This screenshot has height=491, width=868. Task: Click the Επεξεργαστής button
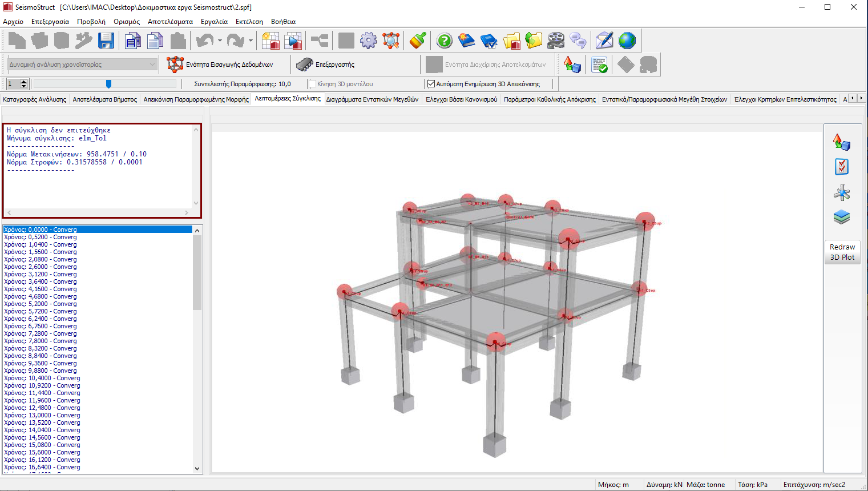pyautogui.click(x=325, y=65)
